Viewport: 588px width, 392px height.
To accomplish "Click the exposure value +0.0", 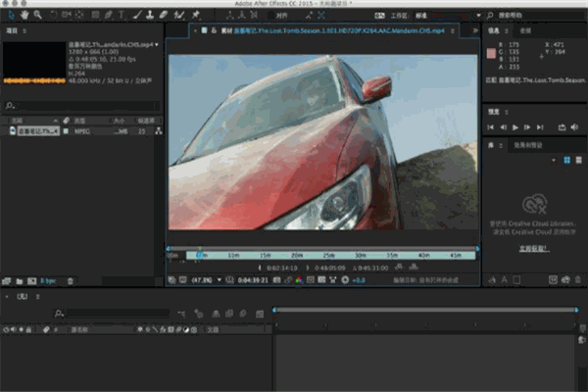I will (359, 280).
